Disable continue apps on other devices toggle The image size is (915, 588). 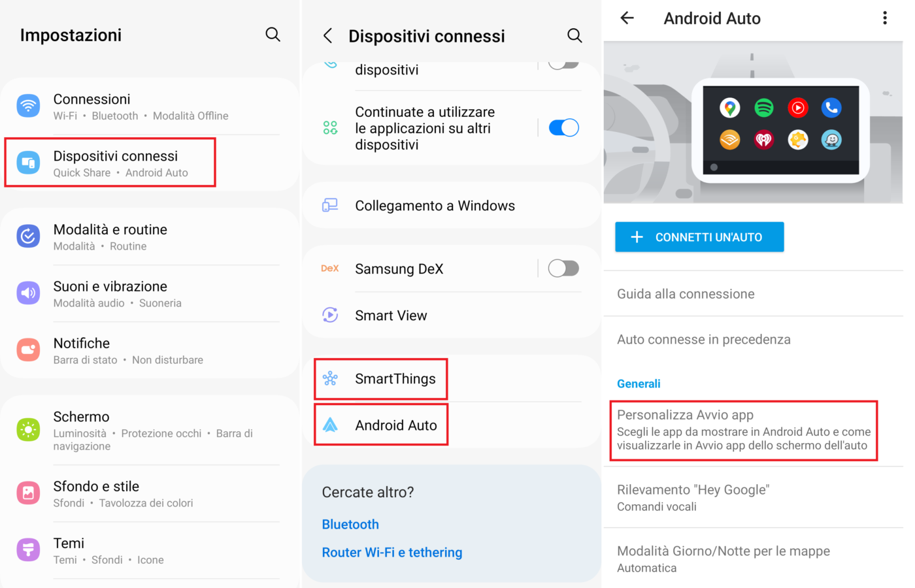(x=563, y=128)
